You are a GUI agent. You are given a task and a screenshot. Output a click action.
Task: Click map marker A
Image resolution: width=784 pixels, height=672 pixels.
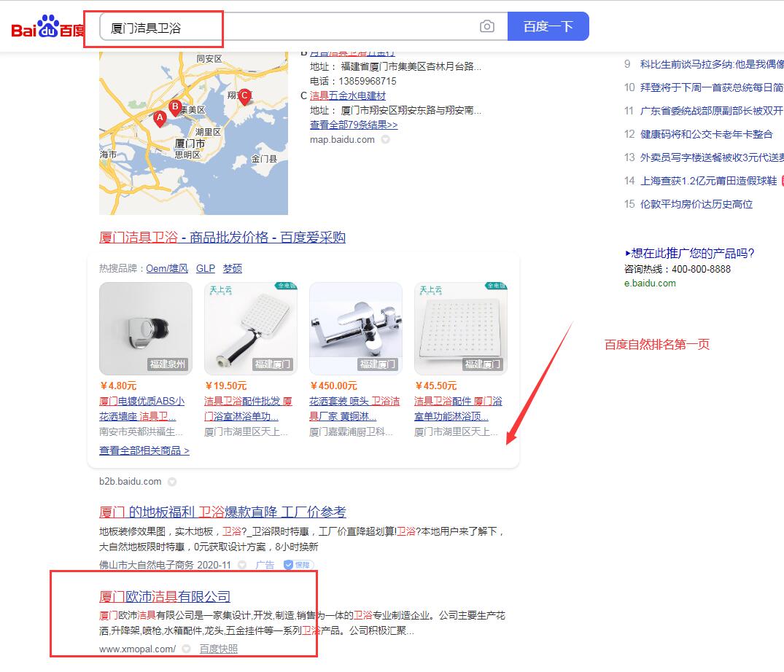[x=160, y=117]
